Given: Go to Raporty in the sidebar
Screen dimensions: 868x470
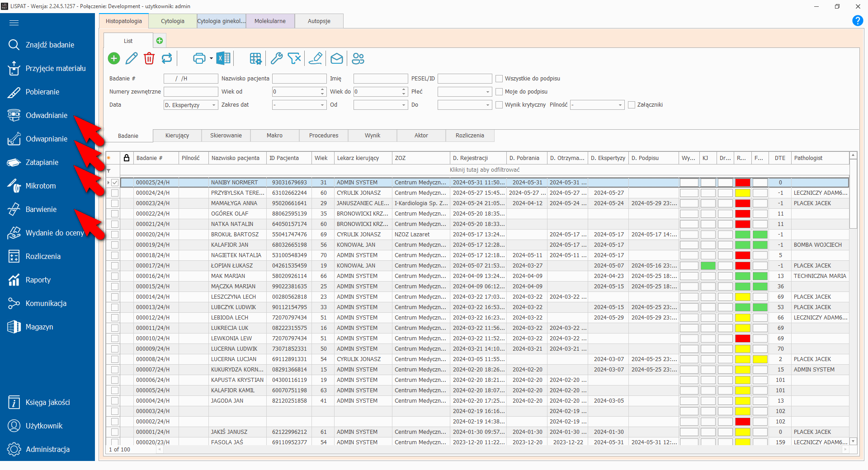Looking at the screenshot, I should [x=38, y=280].
